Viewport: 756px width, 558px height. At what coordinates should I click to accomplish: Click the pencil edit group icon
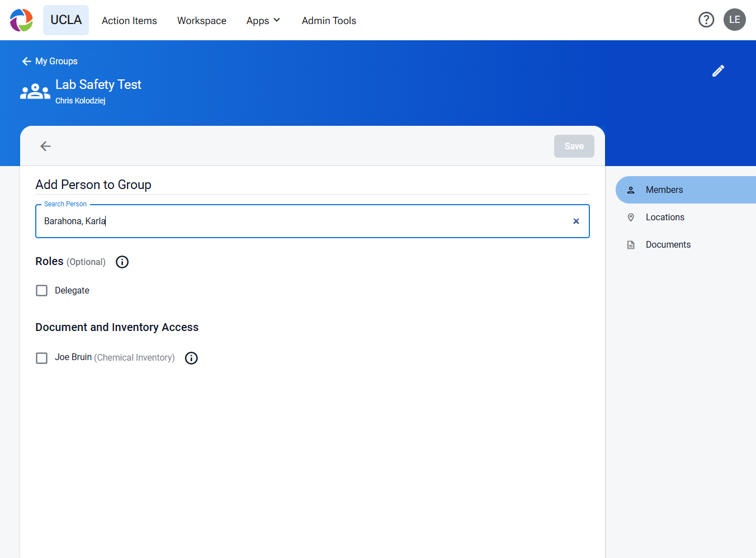point(719,70)
